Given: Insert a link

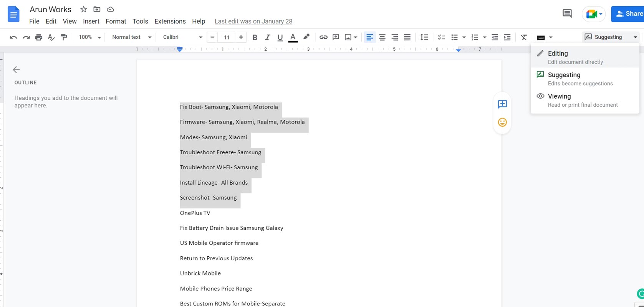Looking at the screenshot, I should click(323, 37).
